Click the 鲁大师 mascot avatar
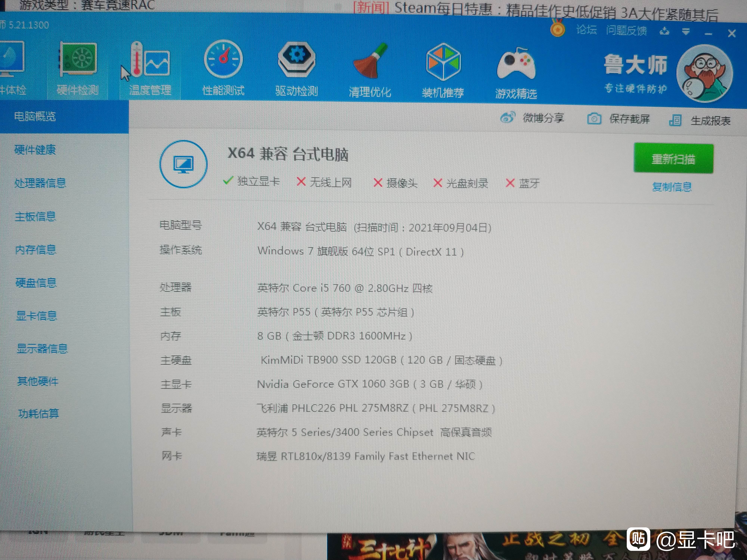Image resolution: width=747 pixels, height=560 pixels. point(704,74)
